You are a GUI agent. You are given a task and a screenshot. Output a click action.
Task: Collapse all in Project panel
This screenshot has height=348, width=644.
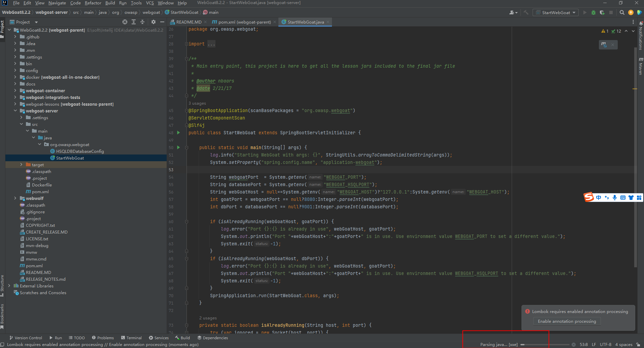coord(142,22)
